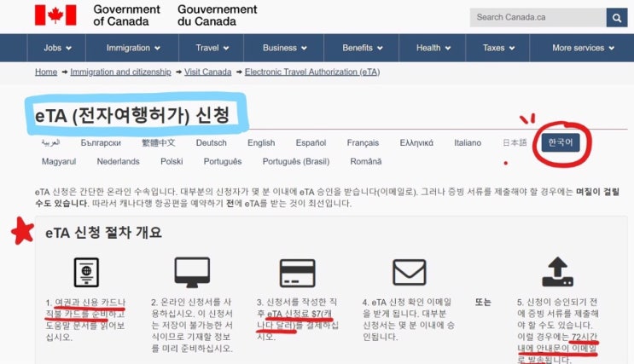Click the envelope email icon in step 4
The height and width of the screenshot is (364, 634).
pyautogui.click(x=410, y=272)
